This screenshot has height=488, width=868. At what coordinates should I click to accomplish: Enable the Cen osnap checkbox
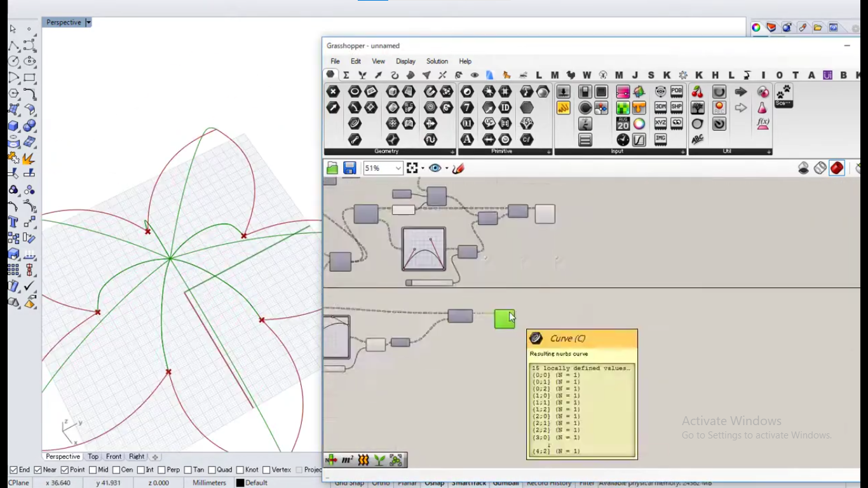point(116,470)
